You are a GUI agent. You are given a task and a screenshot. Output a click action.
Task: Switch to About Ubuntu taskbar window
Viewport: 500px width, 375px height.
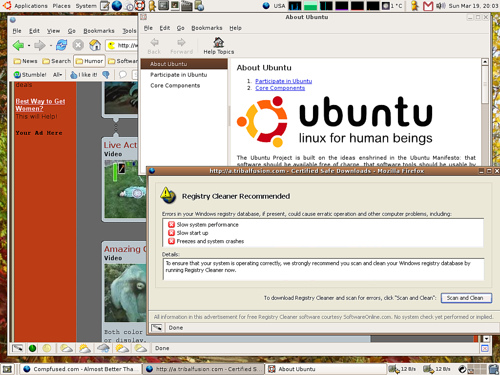325,369
